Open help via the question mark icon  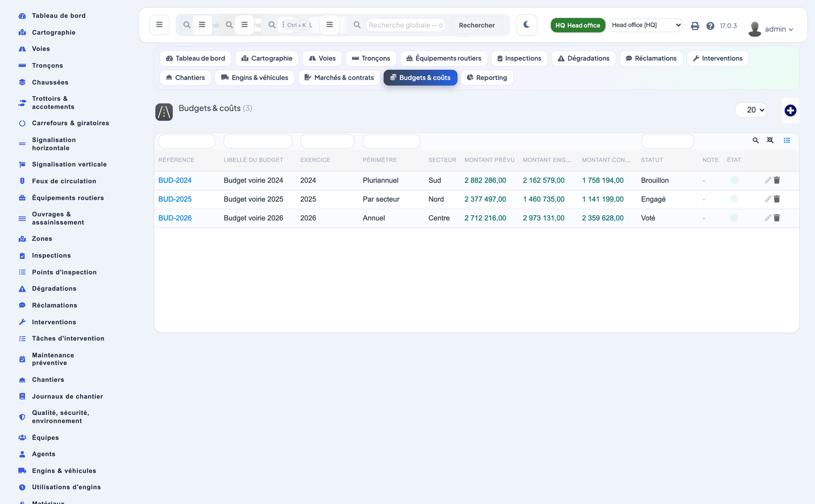(x=710, y=26)
